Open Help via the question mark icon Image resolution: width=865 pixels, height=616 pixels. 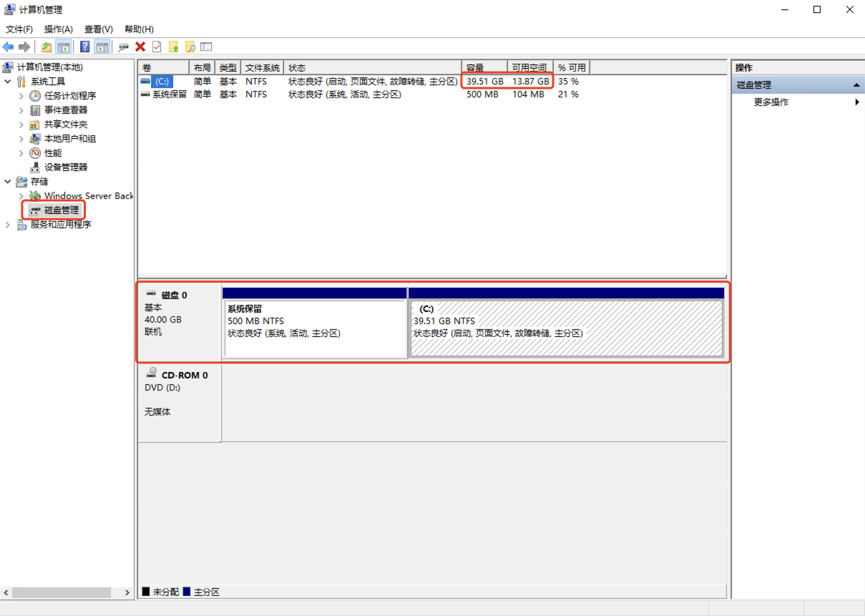pyautogui.click(x=85, y=47)
